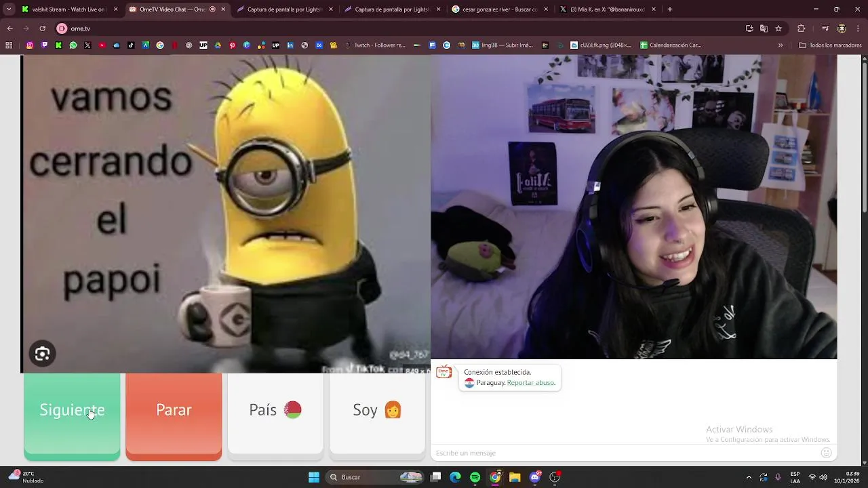The height and width of the screenshot is (488, 868).
Task: Open the País country selector
Action: pyautogui.click(x=275, y=413)
